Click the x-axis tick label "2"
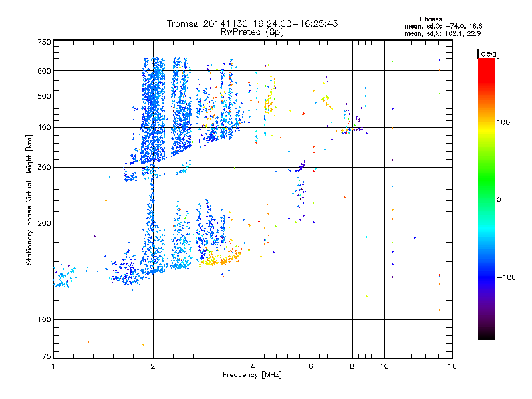The height and width of the screenshot is (399, 532). (x=153, y=366)
